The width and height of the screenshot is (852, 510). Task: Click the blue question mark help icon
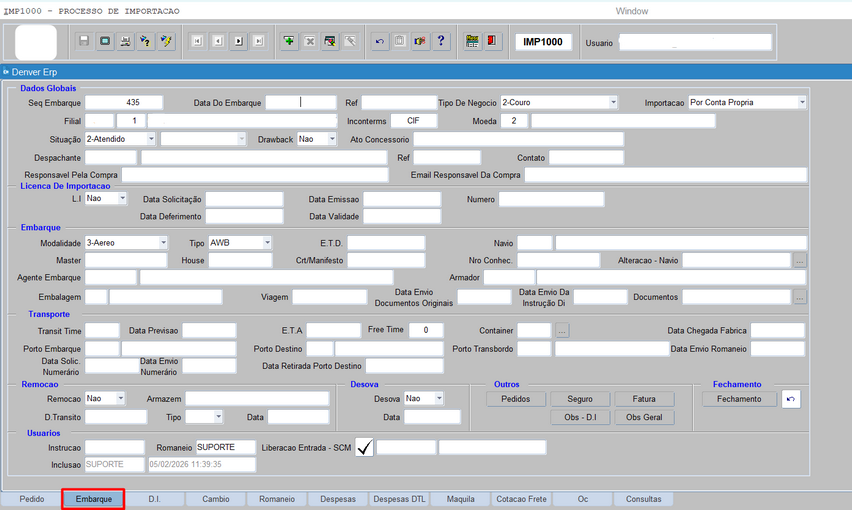pyautogui.click(x=441, y=41)
